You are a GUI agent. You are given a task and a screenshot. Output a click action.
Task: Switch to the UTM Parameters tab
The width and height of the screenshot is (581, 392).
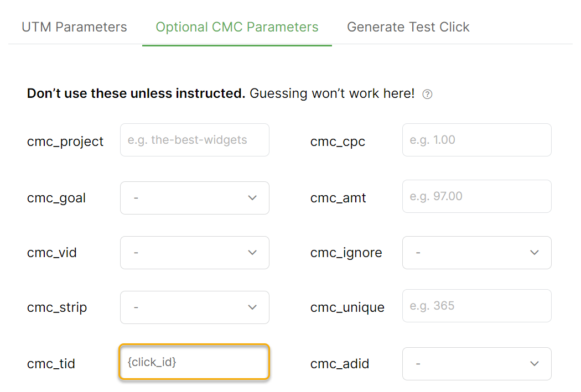[x=74, y=27]
